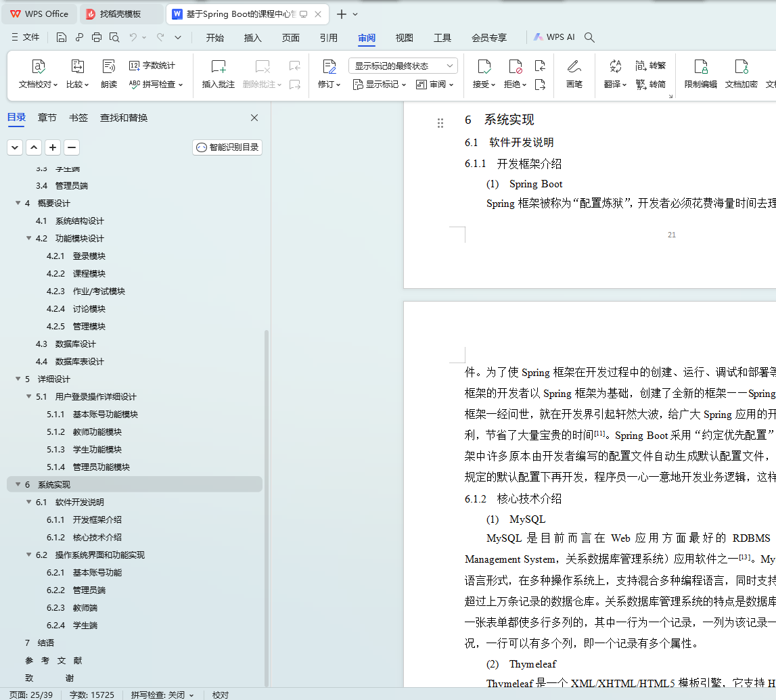
Task: Convert text with 转繁 to traditional
Action: 650,66
